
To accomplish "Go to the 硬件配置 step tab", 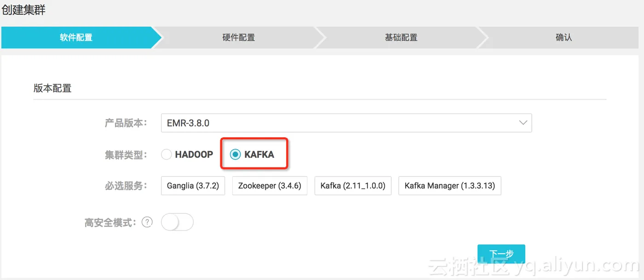I will point(239,37).
